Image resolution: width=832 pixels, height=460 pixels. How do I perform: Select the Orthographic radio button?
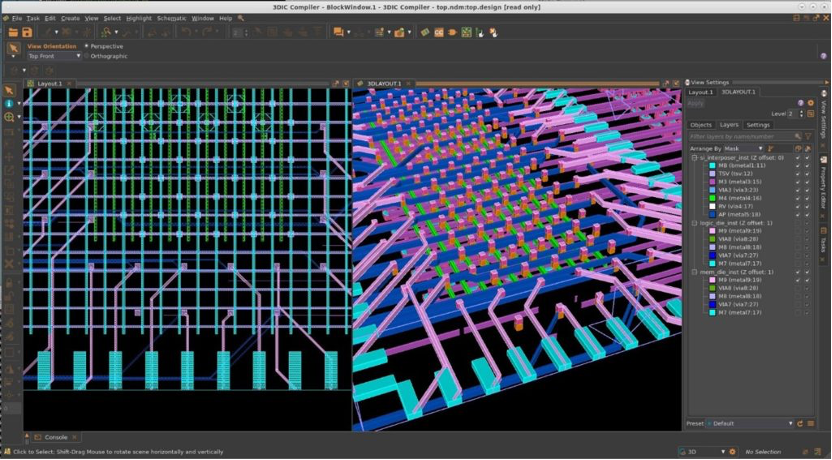(87, 56)
